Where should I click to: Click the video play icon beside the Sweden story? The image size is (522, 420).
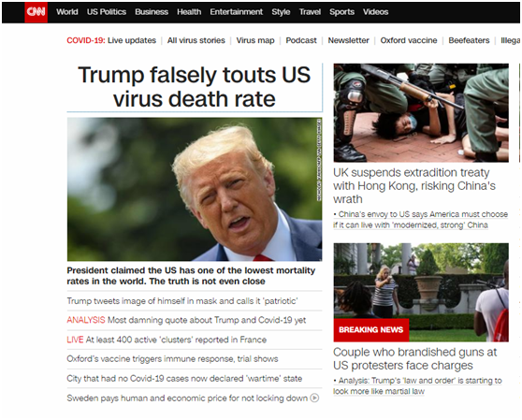click(314, 398)
